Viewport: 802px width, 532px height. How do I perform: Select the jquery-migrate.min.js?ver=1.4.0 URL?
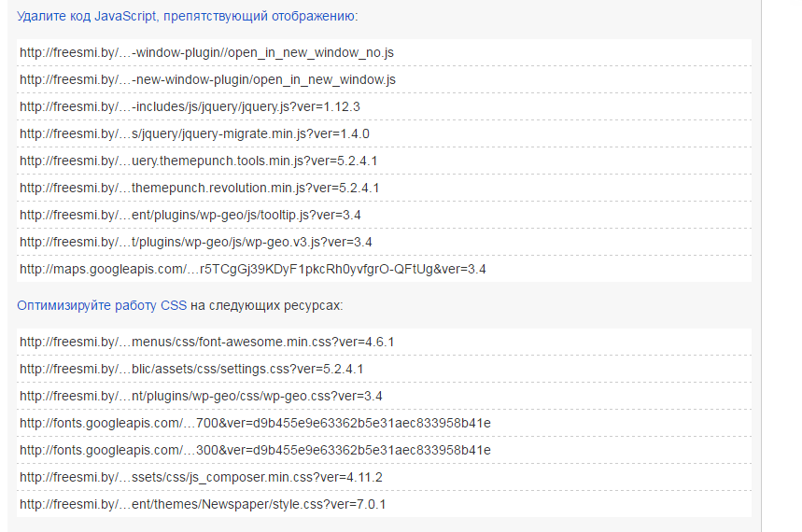tap(194, 134)
